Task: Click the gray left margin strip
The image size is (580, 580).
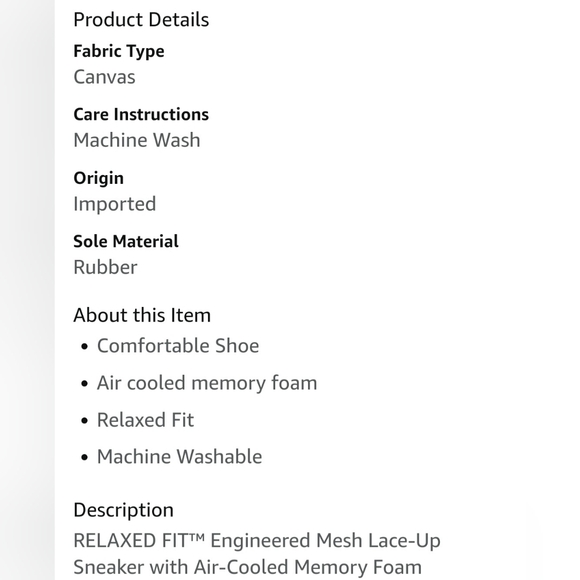Action: [x=27, y=290]
